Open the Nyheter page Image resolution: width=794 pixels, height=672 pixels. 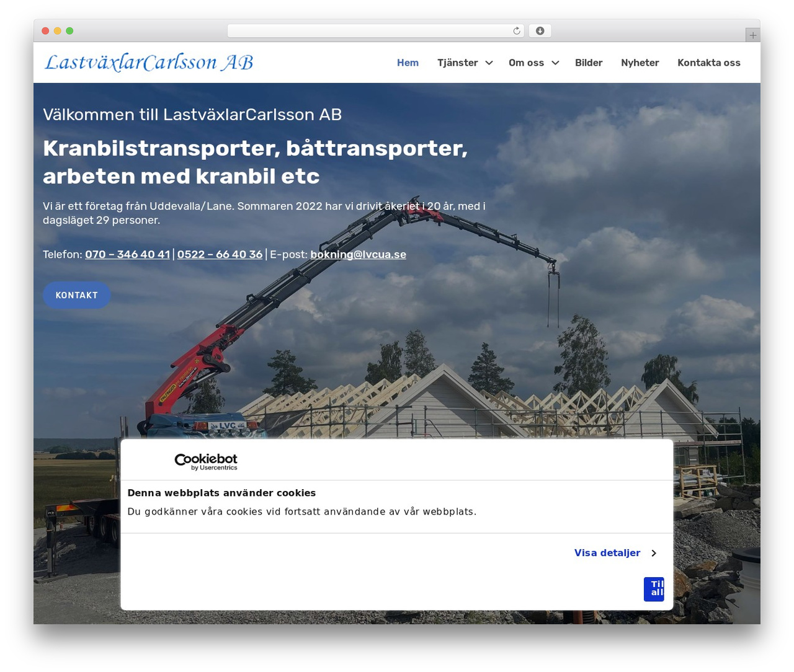[x=640, y=63]
